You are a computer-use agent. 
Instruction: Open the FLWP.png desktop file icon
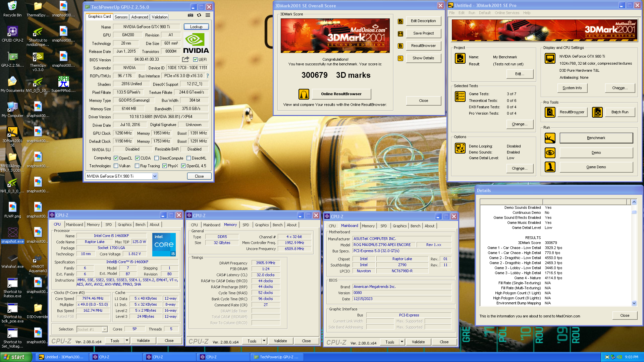[12, 210]
